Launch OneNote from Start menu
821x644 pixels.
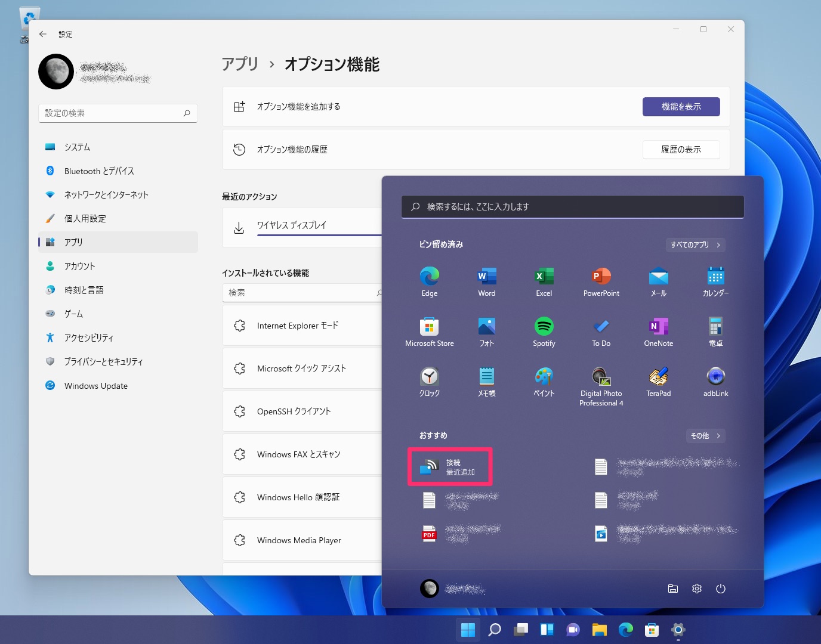point(658,332)
